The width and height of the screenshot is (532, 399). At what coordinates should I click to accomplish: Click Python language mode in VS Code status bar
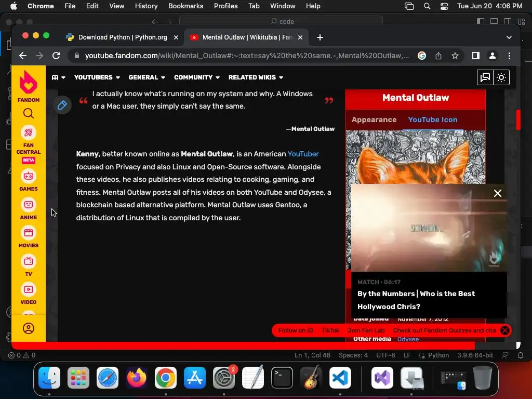point(438,355)
